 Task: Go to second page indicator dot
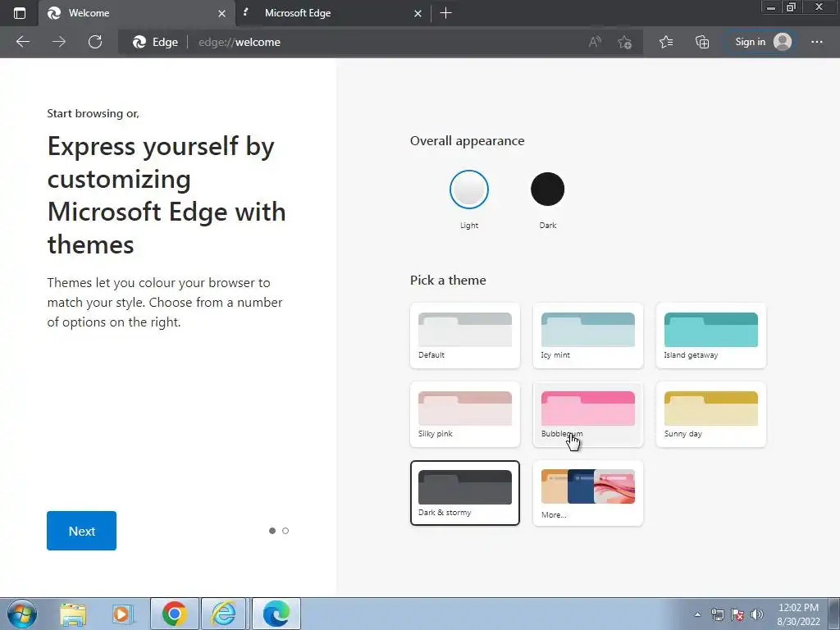point(285,531)
